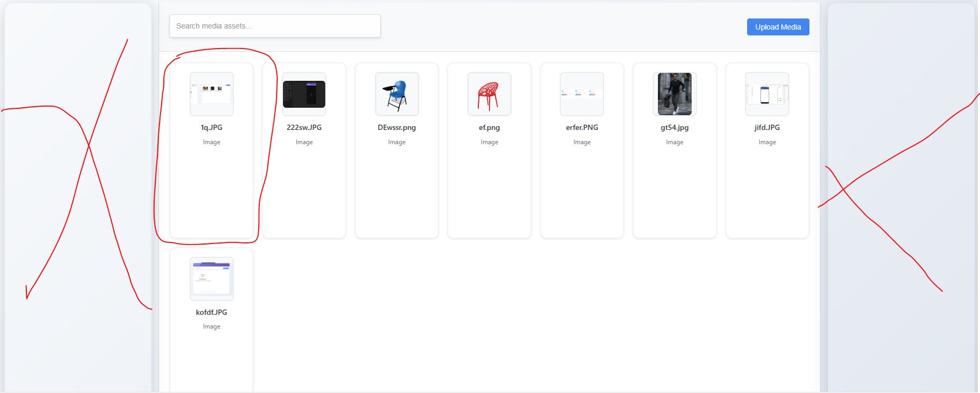Focus the Search media assets field
Image resolution: width=980 pixels, height=393 pixels.
tap(275, 26)
